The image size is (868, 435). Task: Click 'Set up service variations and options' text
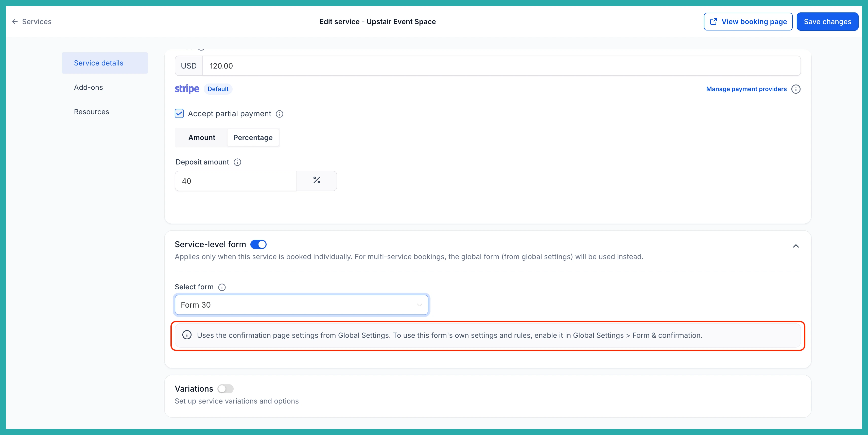tap(237, 401)
